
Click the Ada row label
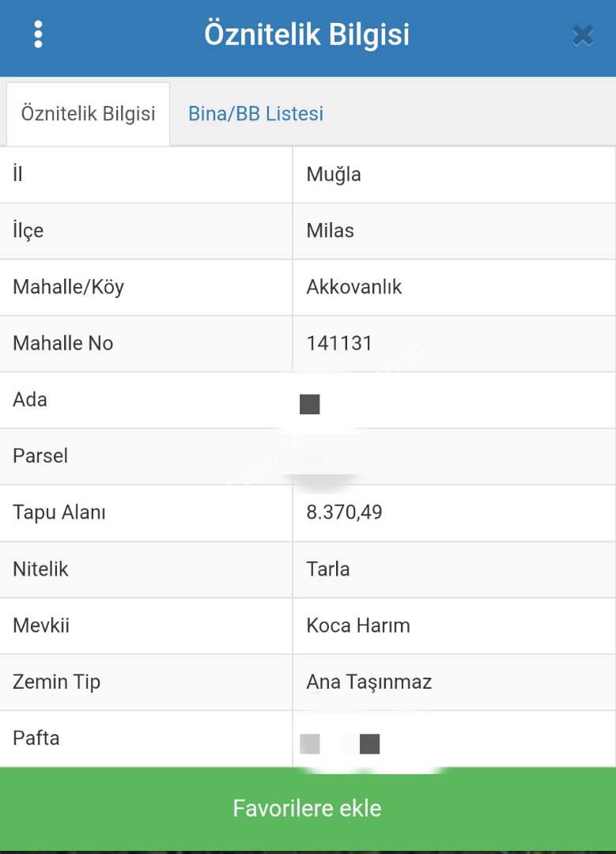tap(30, 400)
